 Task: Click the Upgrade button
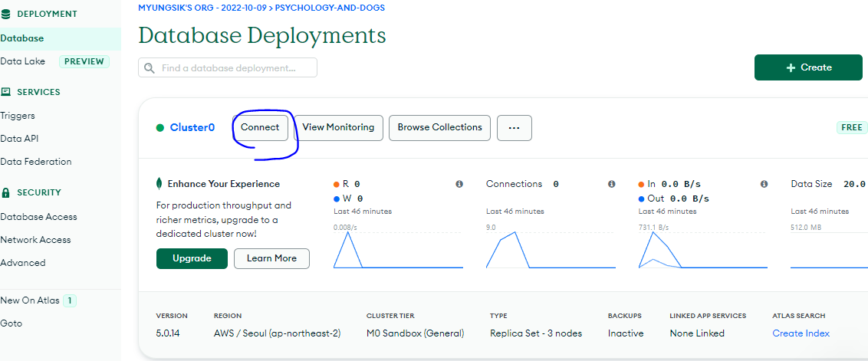192,258
